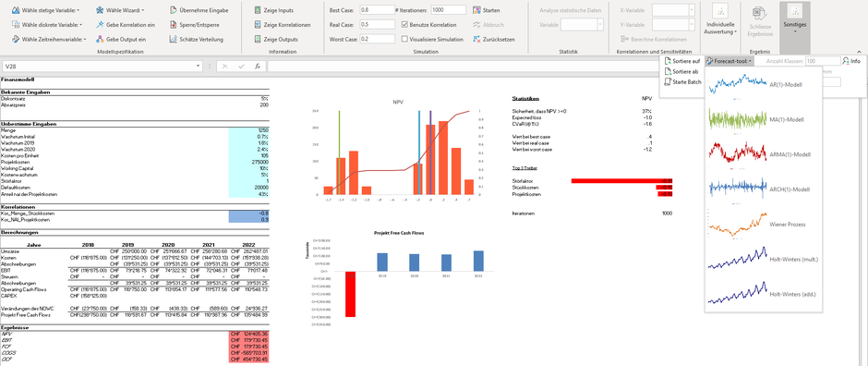Click Übernehme Eingabe icon
868x366 pixels.
pos(174,10)
